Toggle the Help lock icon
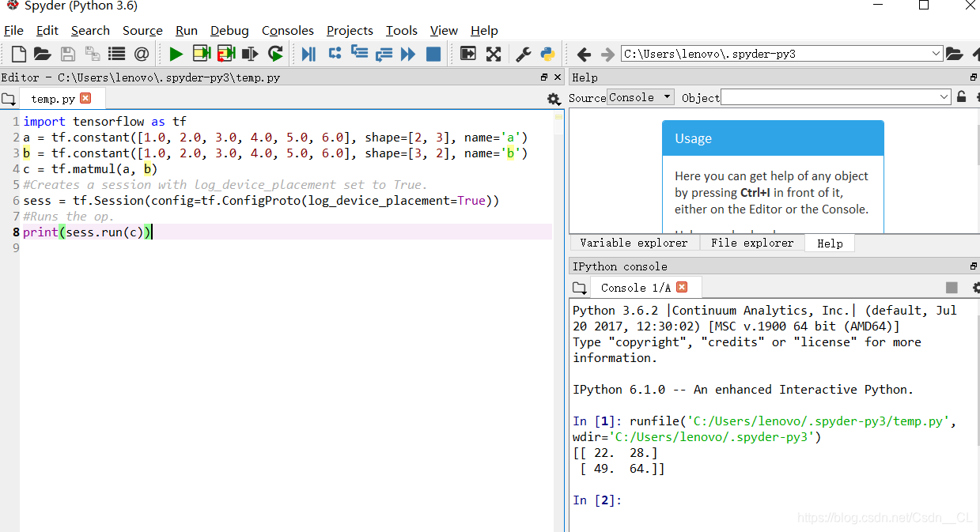The width and height of the screenshot is (980, 532). [961, 97]
